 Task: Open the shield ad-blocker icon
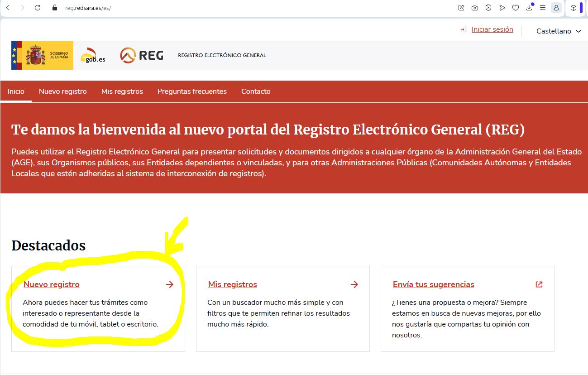[x=488, y=8]
